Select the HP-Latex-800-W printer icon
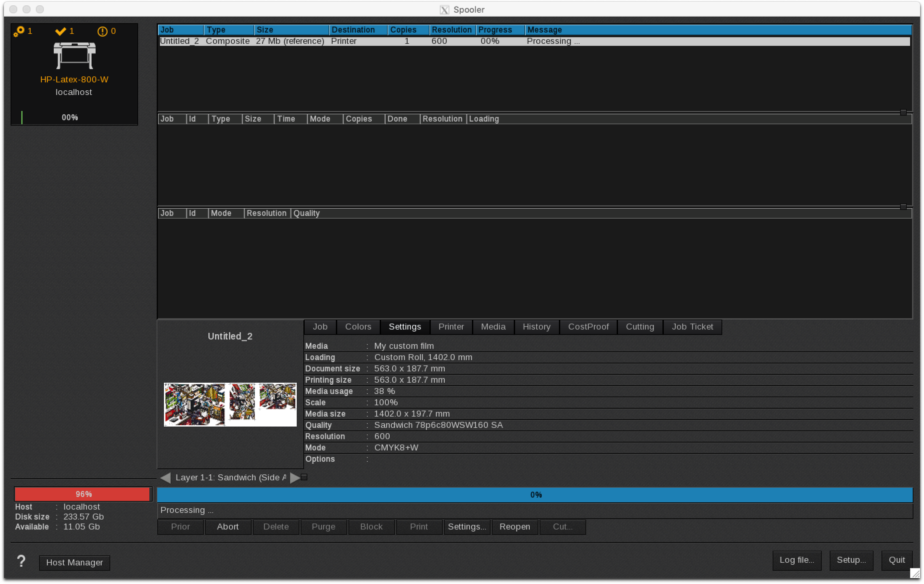 (74, 56)
